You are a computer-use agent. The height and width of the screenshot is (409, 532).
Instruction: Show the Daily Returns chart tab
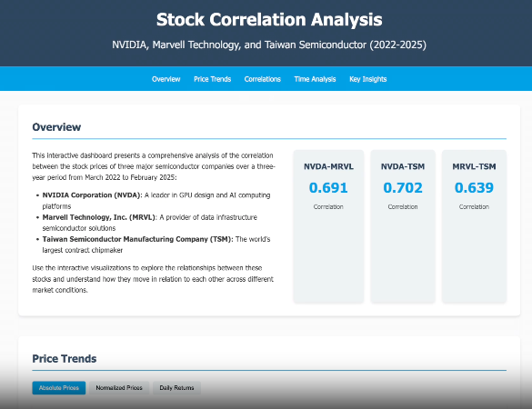pos(176,387)
